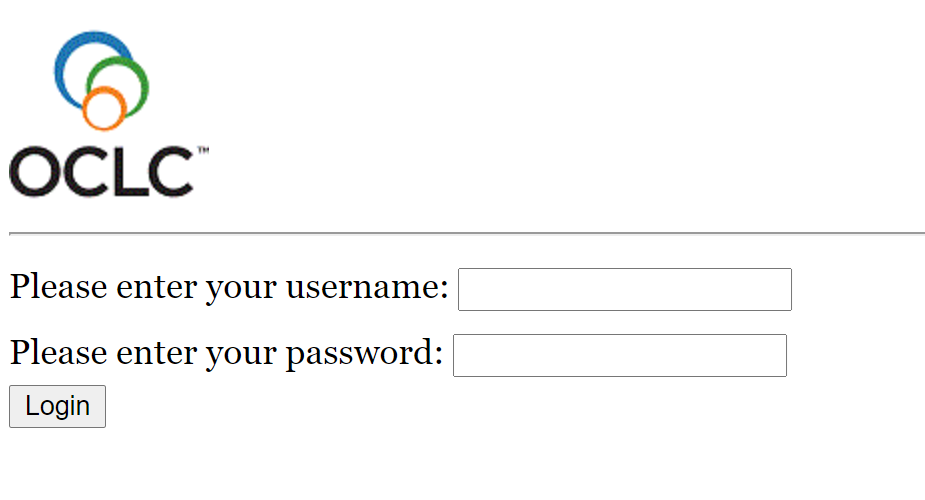
Task: Click the letter O in the OCLC wordmark
Action: 33,172
